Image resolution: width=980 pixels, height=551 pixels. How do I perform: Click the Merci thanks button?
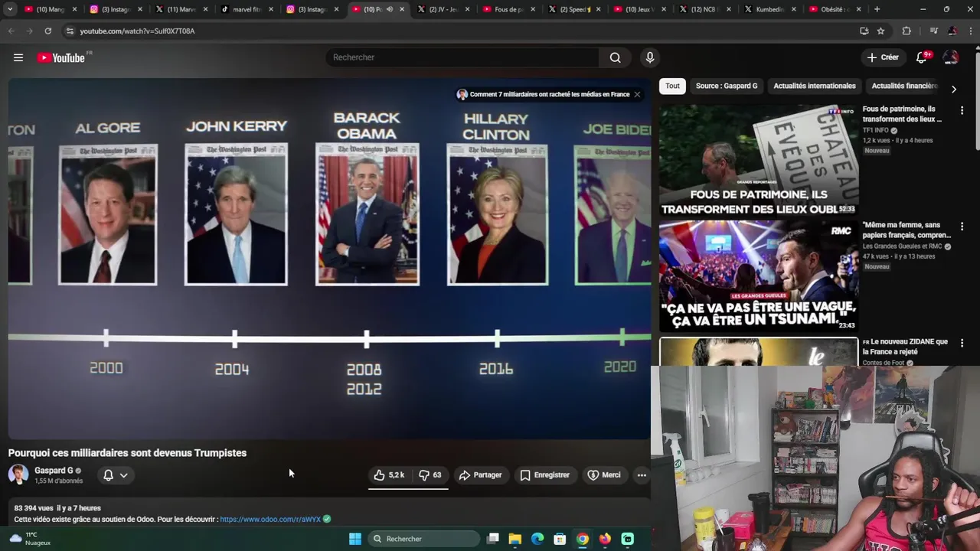coord(603,475)
